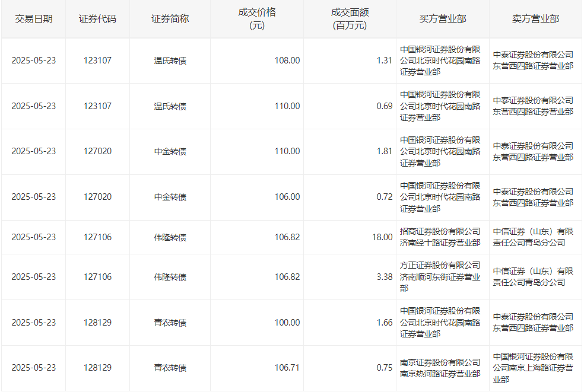Click 110.00 price in the 温氏转债 row
Viewport: 584px width, 392px height.
[x=287, y=106]
